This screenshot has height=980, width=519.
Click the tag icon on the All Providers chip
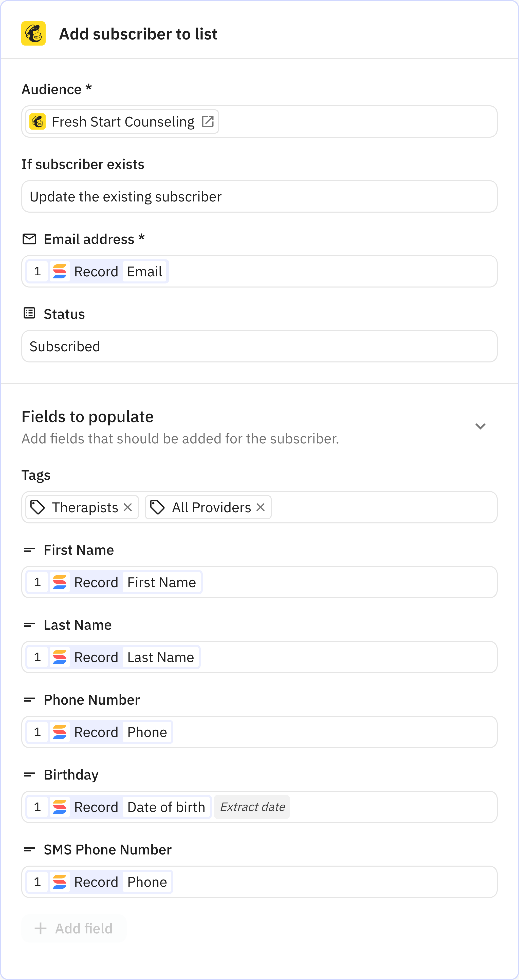[x=157, y=507]
